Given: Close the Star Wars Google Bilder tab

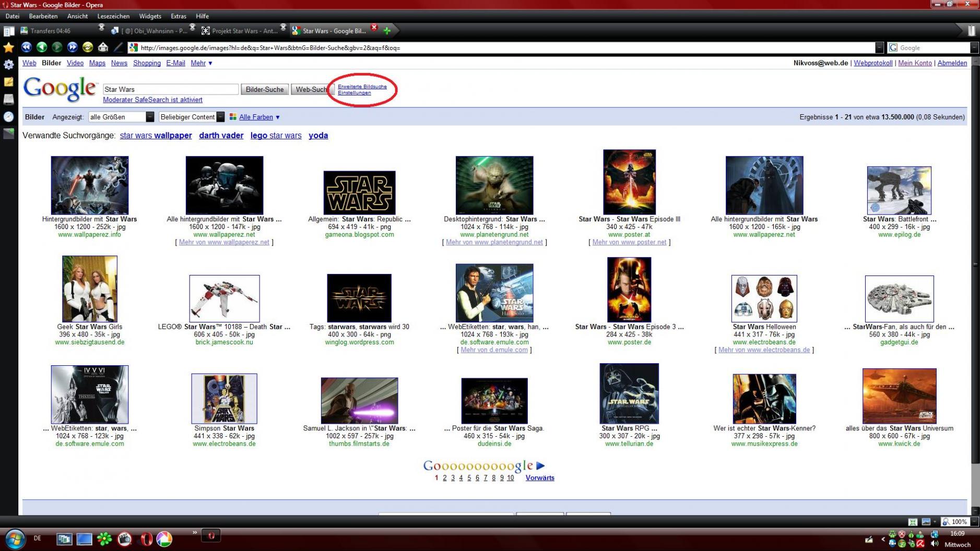Looking at the screenshot, I should (374, 27).
